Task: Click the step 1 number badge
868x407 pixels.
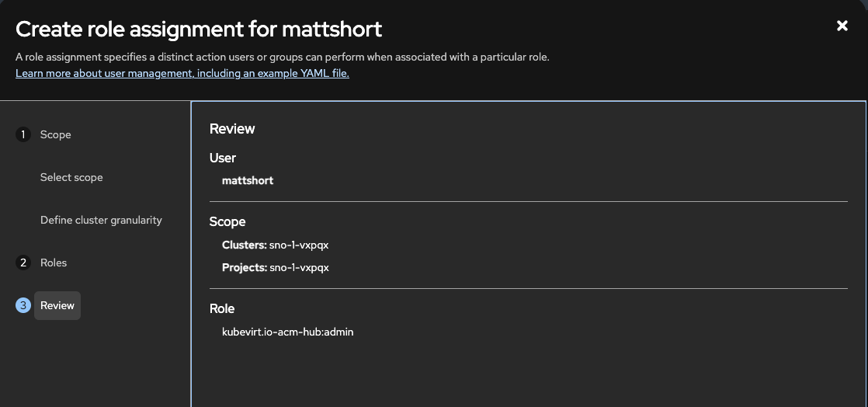Action: pos(23,134)
